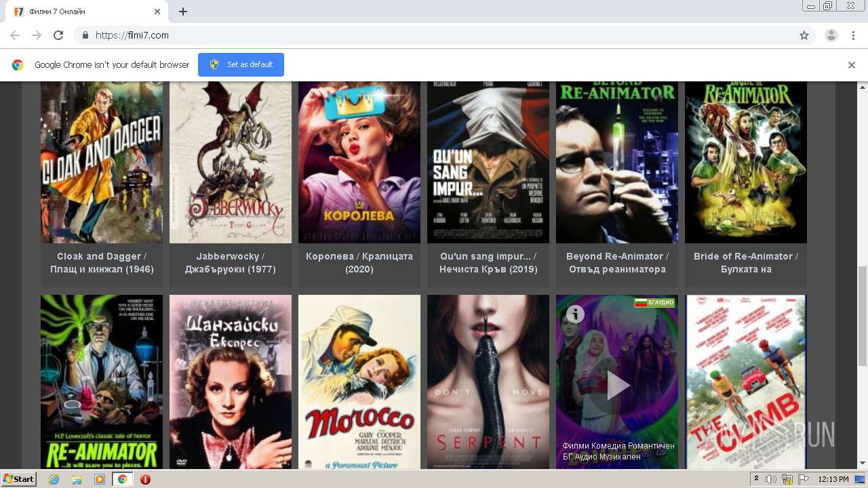The width and height of the screenshot is (868, 488).
Task: Play the БГ Аудио musical film
Action: pos(618,386)
